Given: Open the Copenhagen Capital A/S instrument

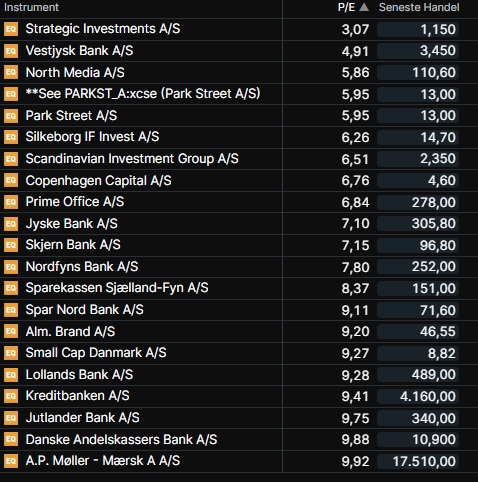Looking at the screenshot, I should click(x=239, y=180).
